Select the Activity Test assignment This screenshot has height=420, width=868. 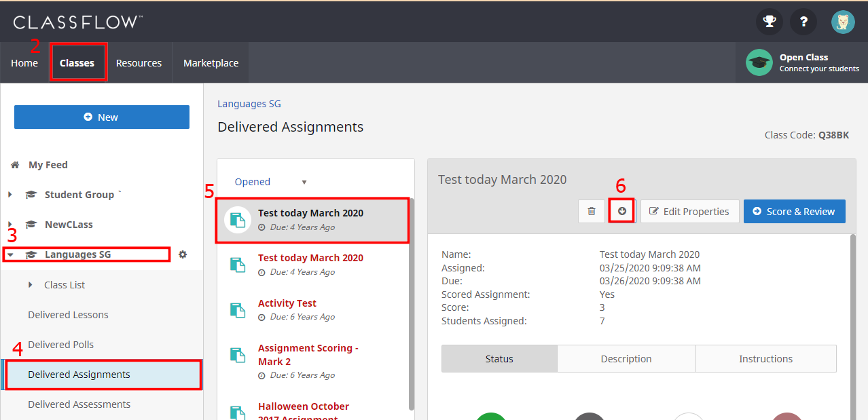tap(287, 303)
